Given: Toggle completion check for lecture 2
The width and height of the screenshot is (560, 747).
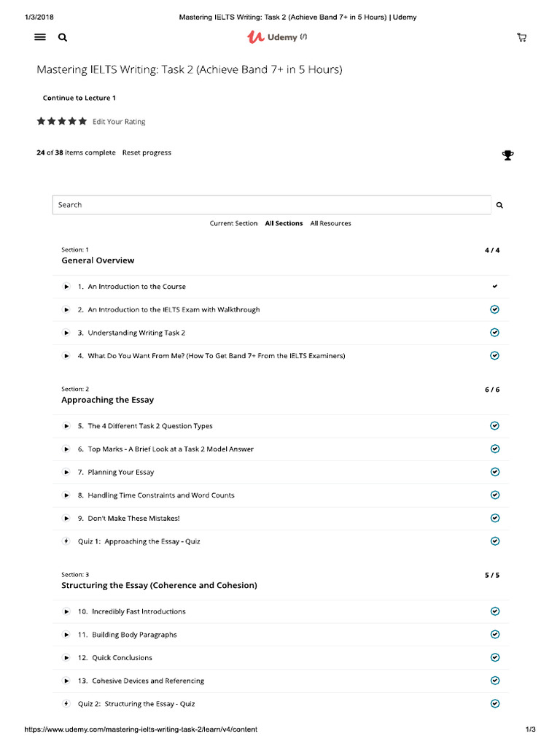Looking at the screenshot, I should pos(495,309).
